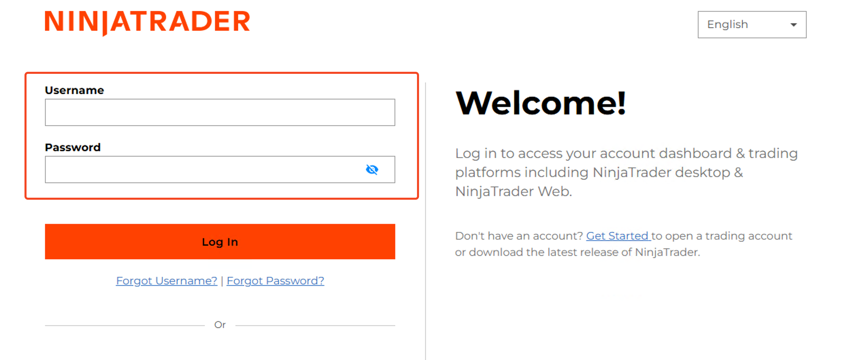Click the NinjaTrader logo
This screenshot has width=868, height=360.
pyautogui.click(x=147, y=22)
